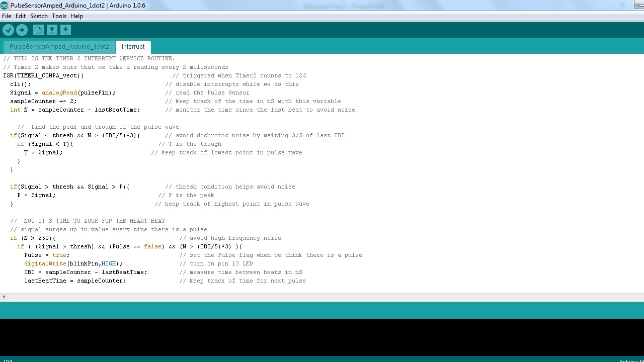The height and width of the screenshot is (362, 644).
Task: Create a new sketch via the New icon
Action: point(38,30)
